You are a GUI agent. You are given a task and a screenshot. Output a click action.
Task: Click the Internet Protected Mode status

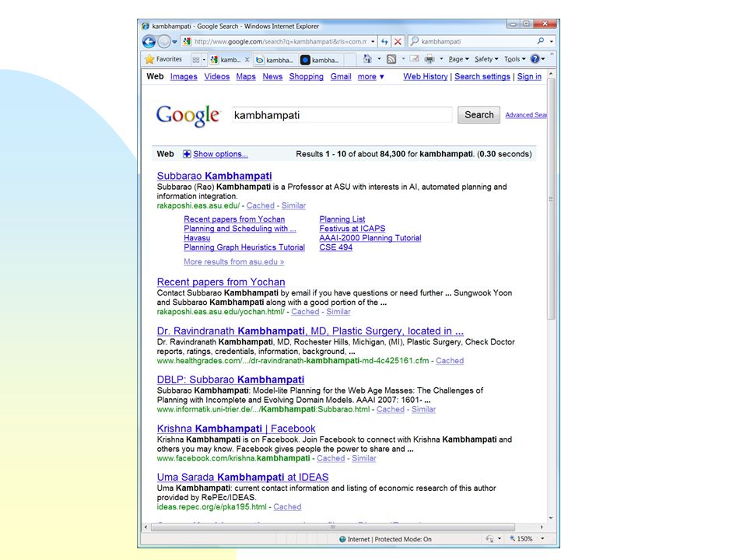pyautogui.click(x=385, y=539)
